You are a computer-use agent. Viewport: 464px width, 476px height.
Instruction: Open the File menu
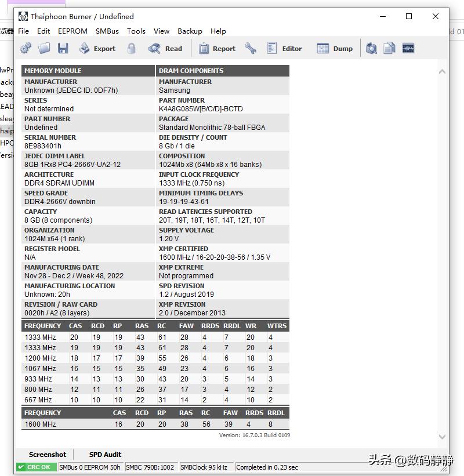point(23,31)
